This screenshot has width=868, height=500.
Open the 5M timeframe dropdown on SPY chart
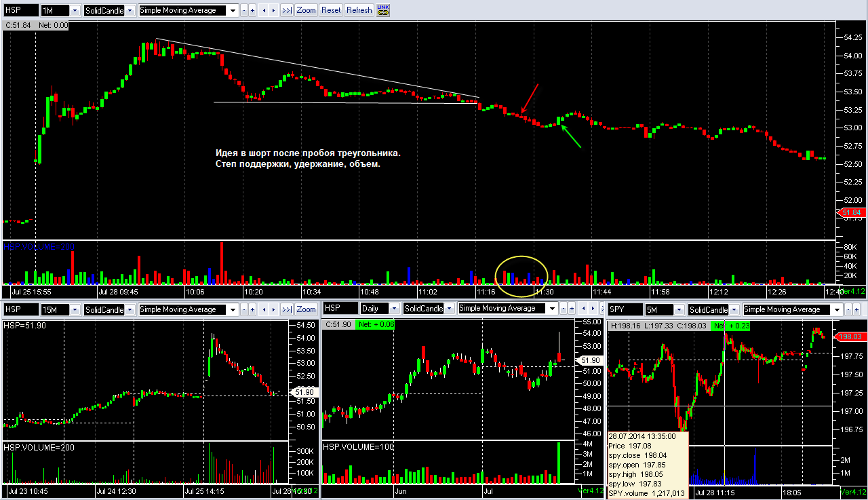(x=679, y=309)
